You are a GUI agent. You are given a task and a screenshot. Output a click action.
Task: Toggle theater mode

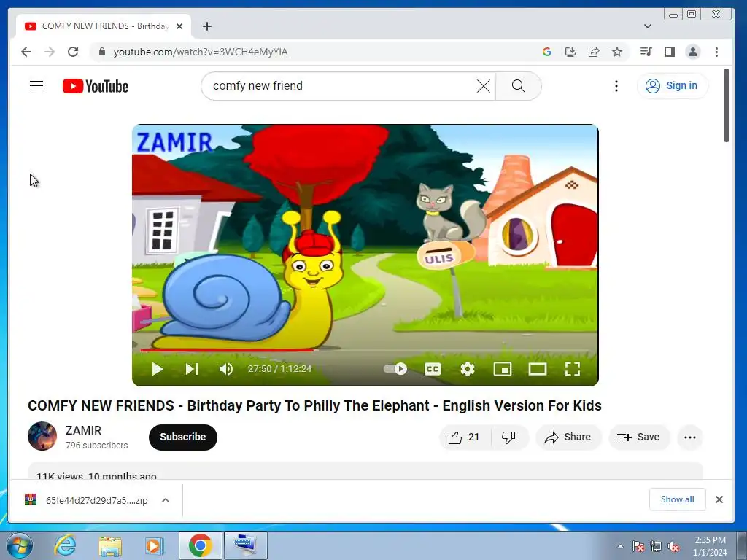[538, 369]
